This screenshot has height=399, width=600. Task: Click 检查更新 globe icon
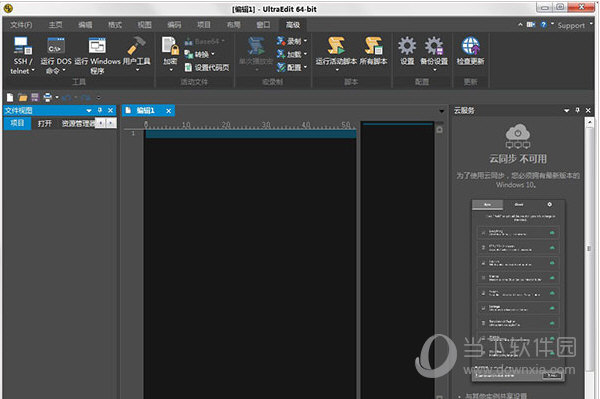click(471, 46)
